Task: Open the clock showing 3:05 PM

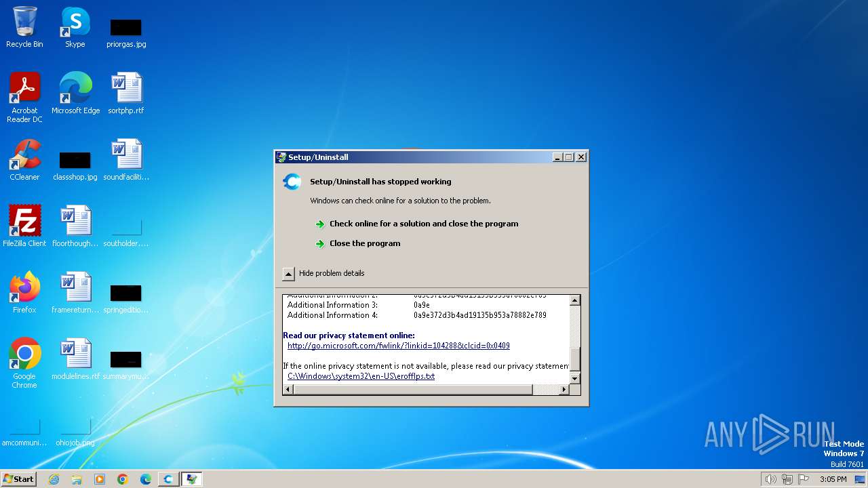Action: (833, 479)
